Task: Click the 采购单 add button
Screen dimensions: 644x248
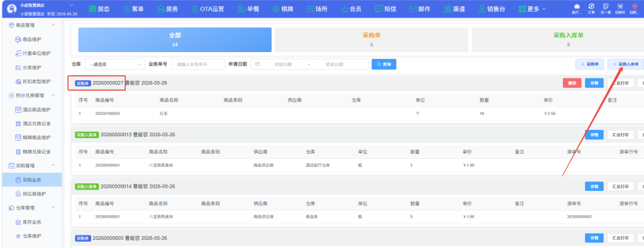Action: 589,65
